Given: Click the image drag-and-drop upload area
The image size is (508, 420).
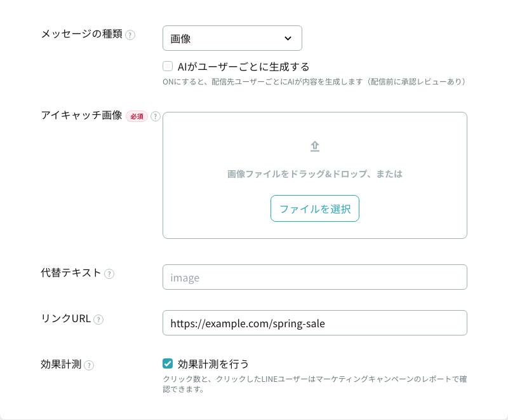Looking at the screenshot, I should pos(315,175).
